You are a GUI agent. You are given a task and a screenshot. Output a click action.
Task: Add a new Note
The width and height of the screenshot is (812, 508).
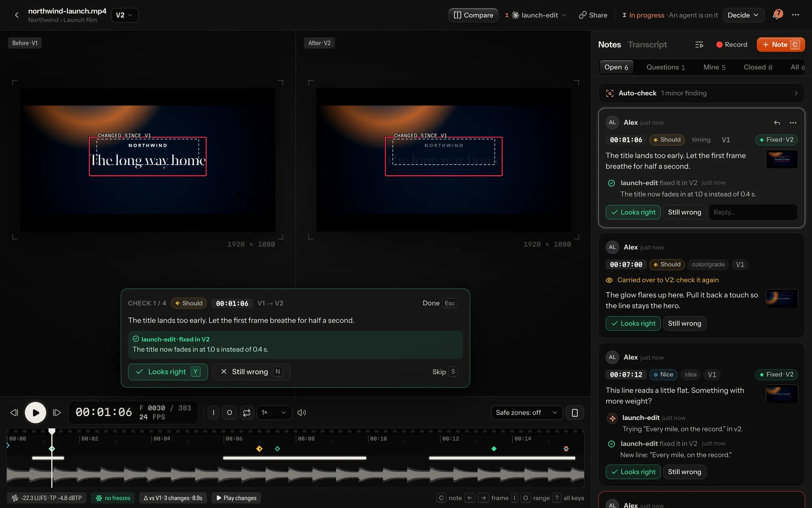(780, 45)
